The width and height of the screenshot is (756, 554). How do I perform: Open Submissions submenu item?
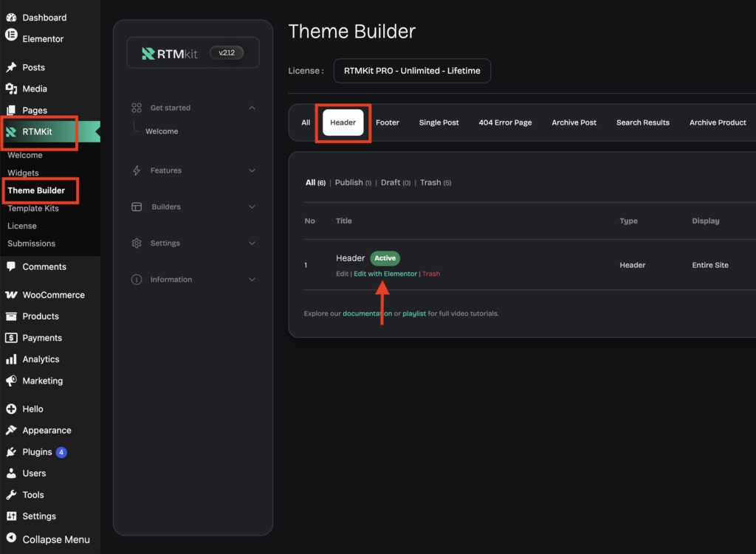(31, 243)
